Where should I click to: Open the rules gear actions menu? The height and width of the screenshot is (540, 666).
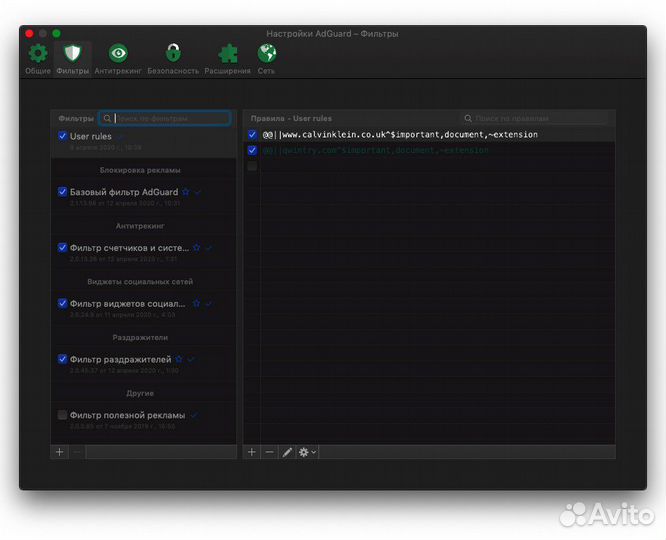click(x=307, y=452)
